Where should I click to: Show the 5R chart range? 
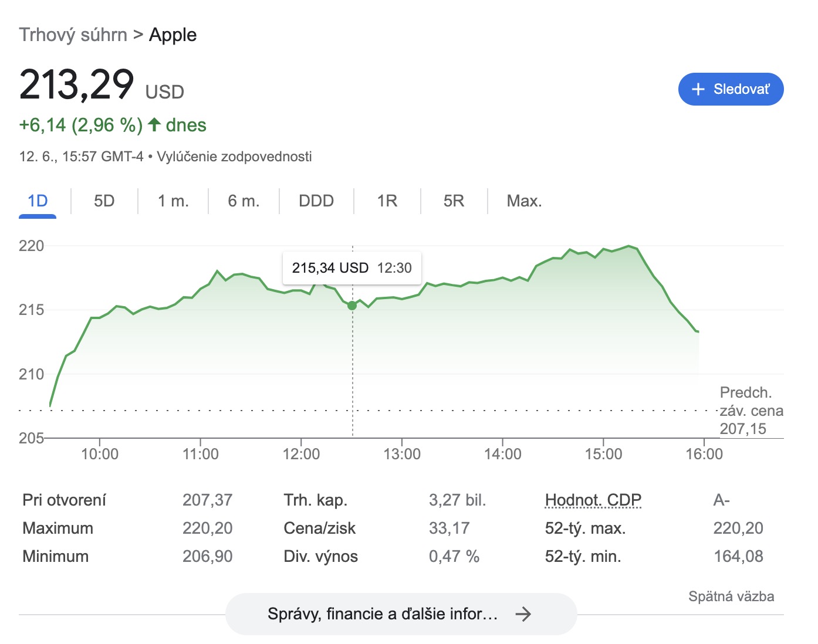(x=454, y=201)
